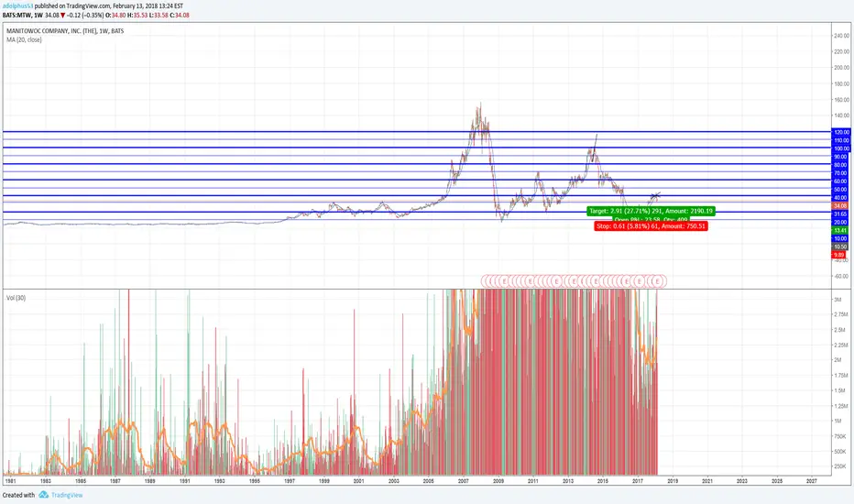The image size is (854, 504).
Task: Select the BATS:MTW, 1W symbol header text
Action: point(22,16)
